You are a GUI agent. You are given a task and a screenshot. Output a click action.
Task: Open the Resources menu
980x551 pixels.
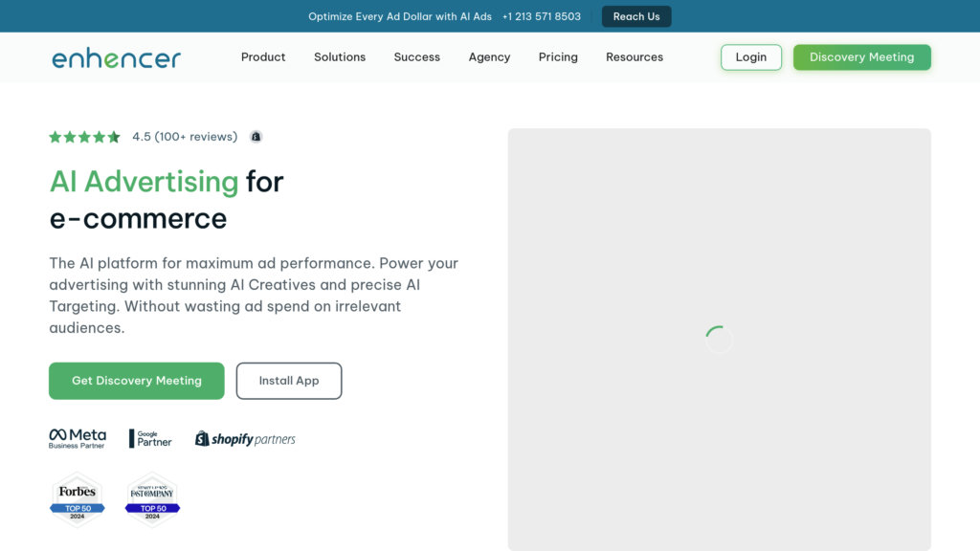(x=635, y=57)
